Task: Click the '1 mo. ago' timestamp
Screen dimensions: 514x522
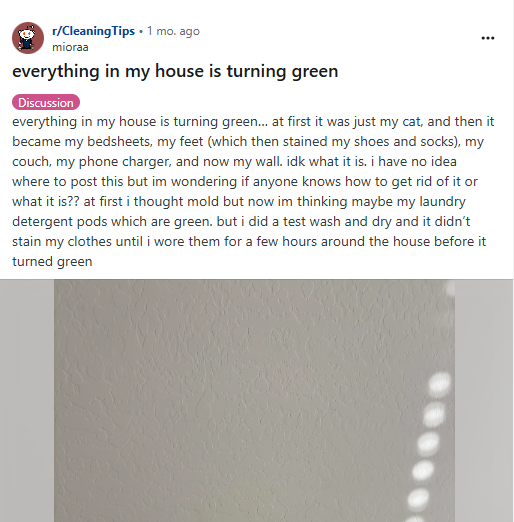Action: (x=173, y=31)
